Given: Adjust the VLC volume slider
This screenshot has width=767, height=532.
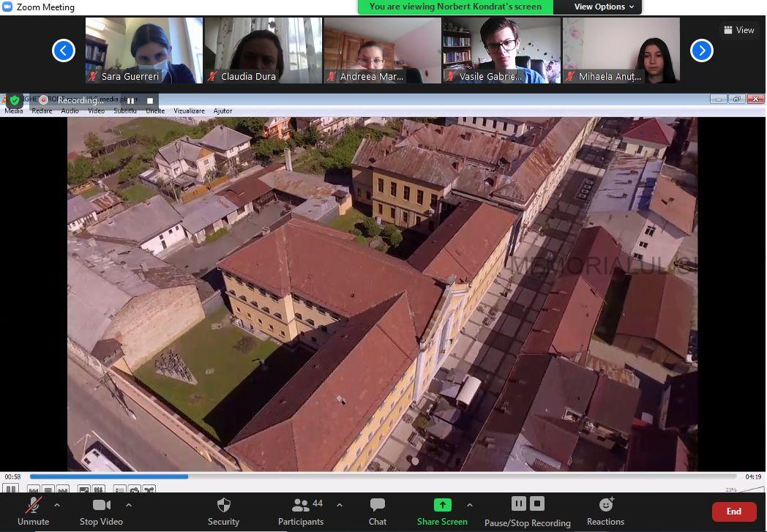Looking at the screenshot, I should [752, 489].
